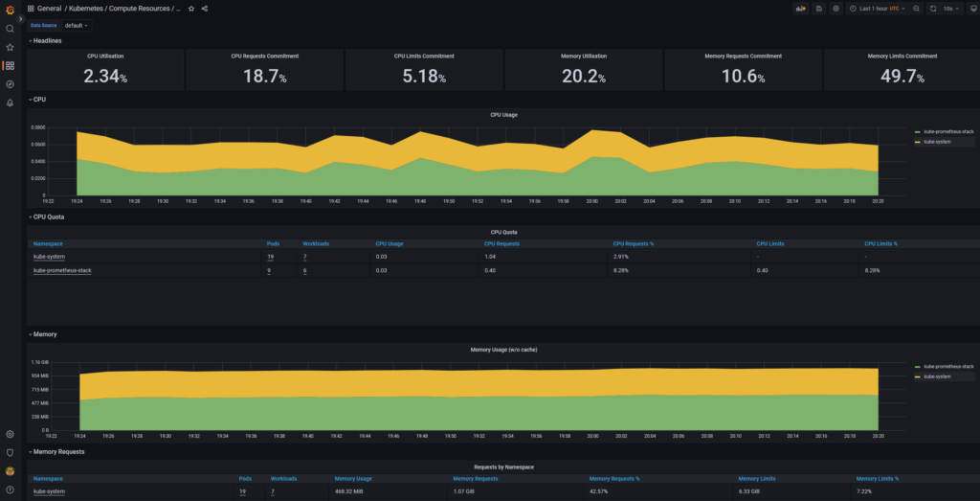980x501 pixels.
Task: Refresh the dashboard now
Action: (x=933, y=9)
